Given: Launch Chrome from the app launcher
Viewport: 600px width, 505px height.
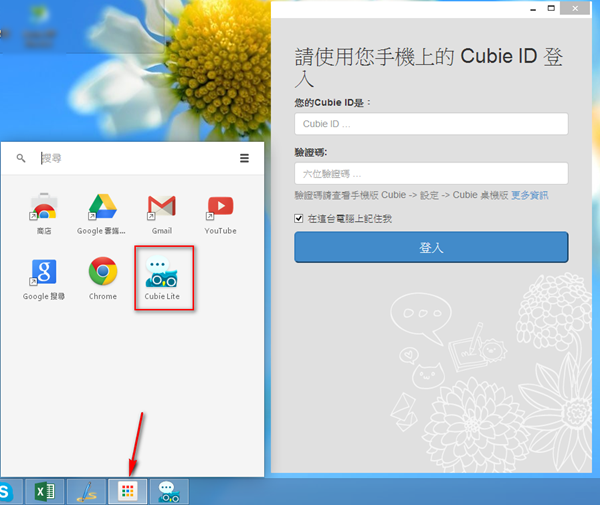Looking at the screenshot, I should [x=103, y=271].
